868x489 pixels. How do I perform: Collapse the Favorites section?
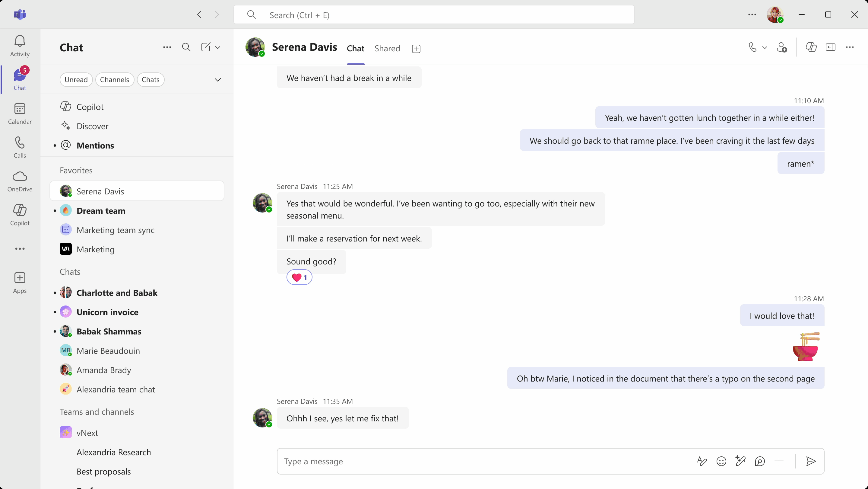point(76,170)
